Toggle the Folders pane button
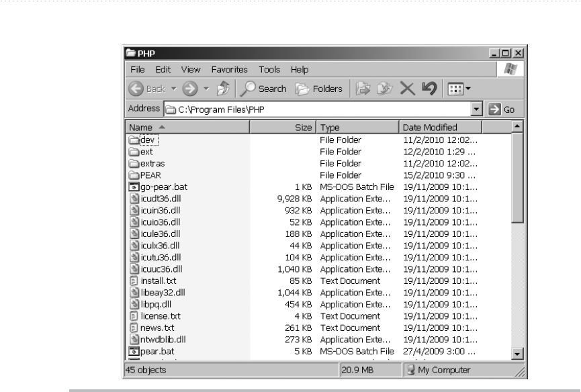The height and width of the screenshot is (392, 581). tap(318, 89)
